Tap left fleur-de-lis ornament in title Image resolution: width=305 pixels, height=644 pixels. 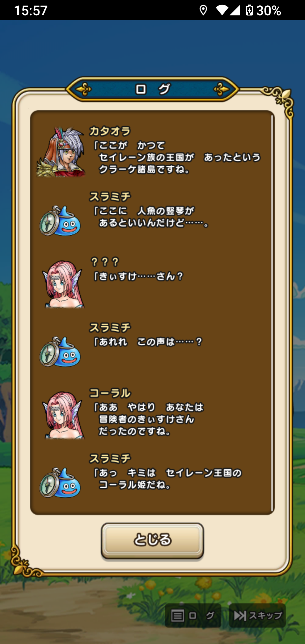84,90
